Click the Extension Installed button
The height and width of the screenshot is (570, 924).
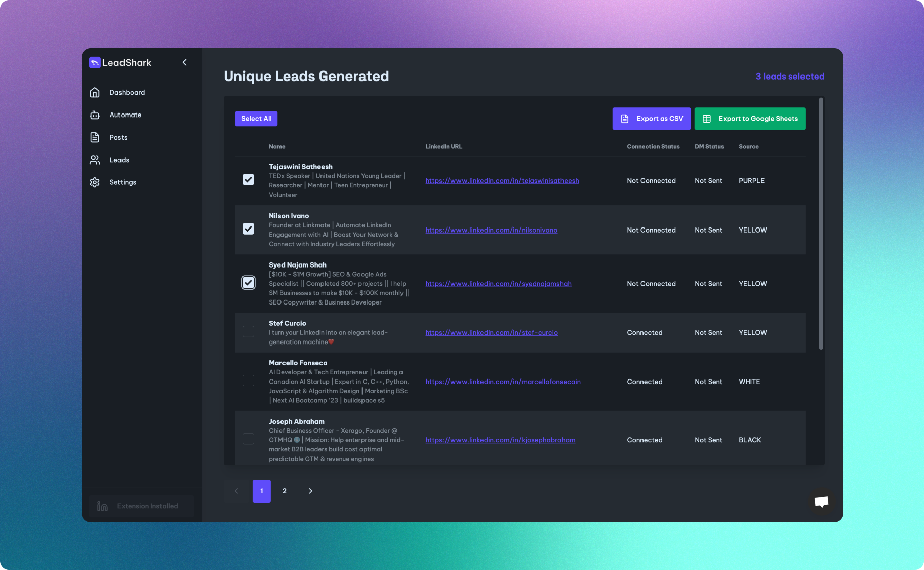pyautogui.click(x=141, y=506)
